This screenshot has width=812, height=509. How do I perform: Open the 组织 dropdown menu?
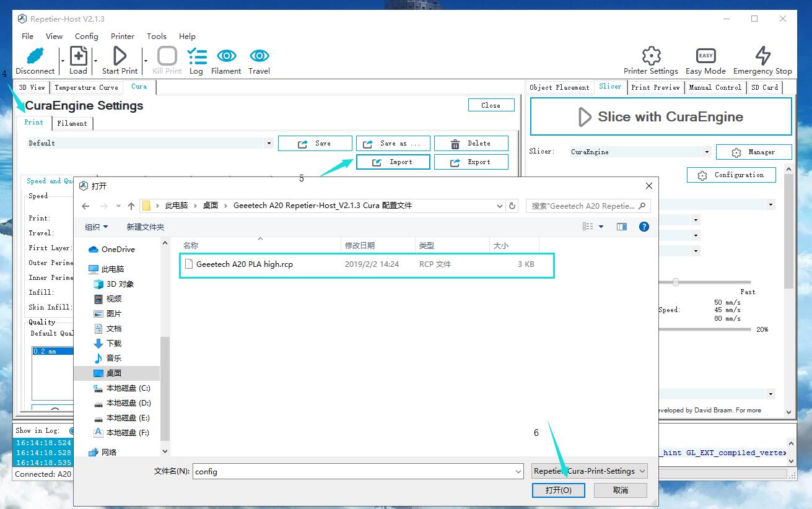coord(96,227)
